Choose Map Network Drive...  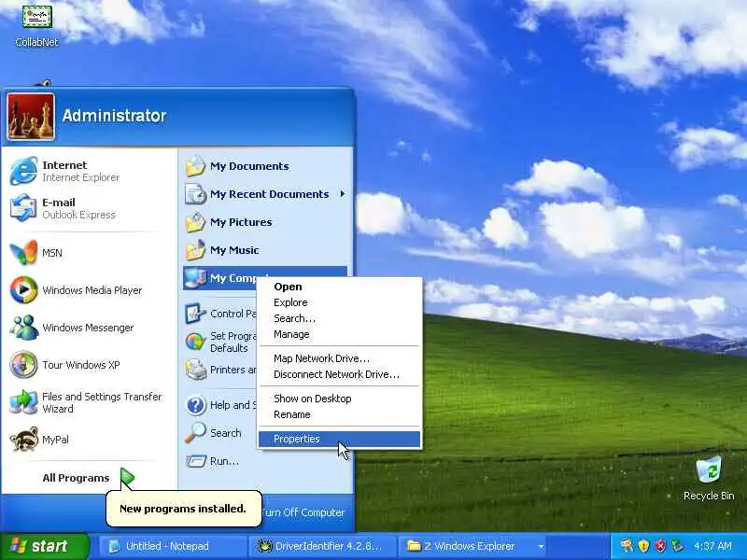coord(339,358)
